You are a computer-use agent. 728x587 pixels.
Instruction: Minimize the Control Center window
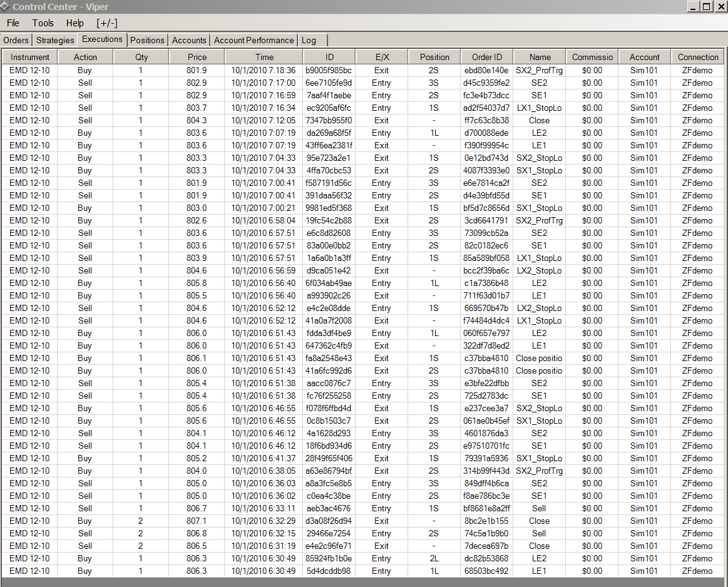pos(693,6)
